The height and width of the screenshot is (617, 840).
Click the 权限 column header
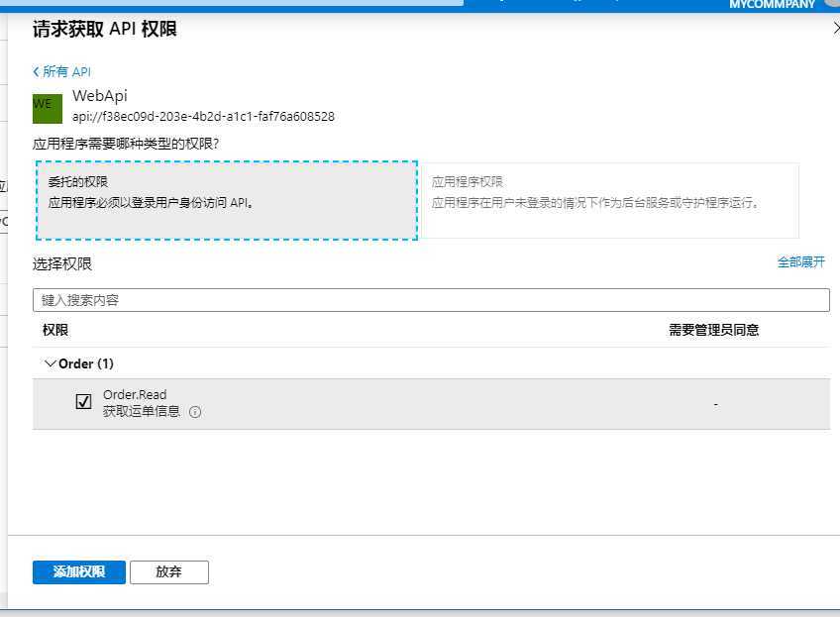tap(55, 330)
